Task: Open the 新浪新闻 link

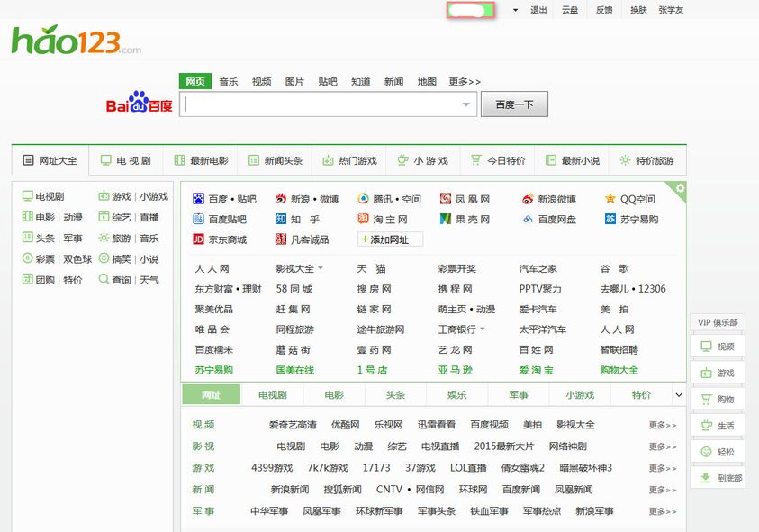Action: 290,490
